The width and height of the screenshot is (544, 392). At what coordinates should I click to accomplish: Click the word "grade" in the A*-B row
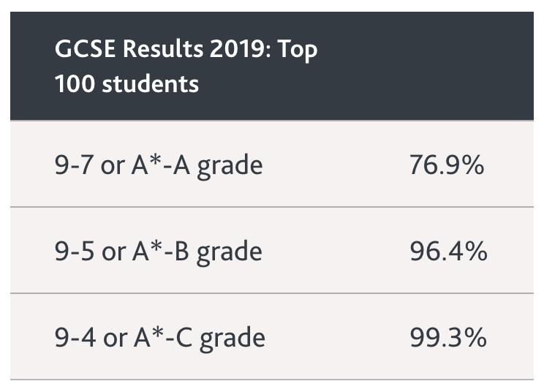pos(230,253)
